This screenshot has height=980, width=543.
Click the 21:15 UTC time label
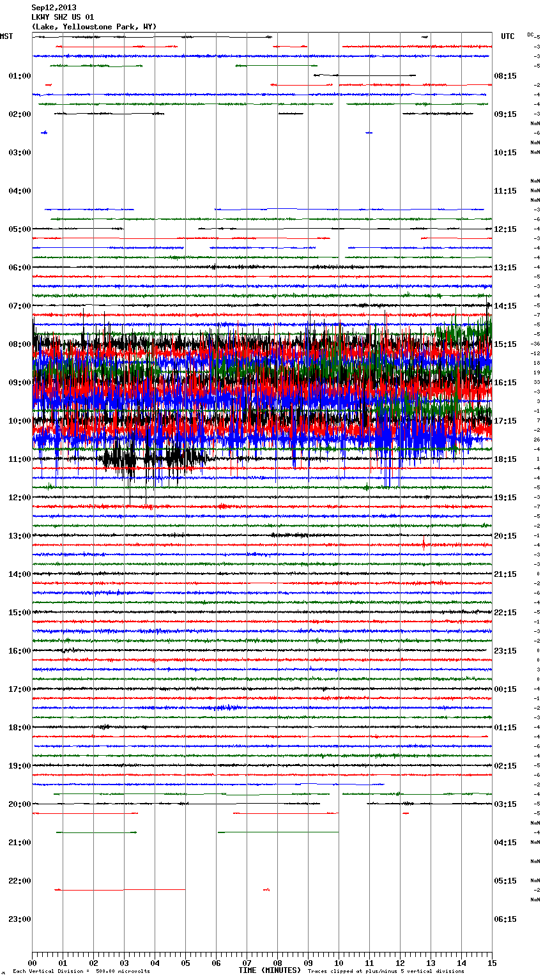coord(505,574)
